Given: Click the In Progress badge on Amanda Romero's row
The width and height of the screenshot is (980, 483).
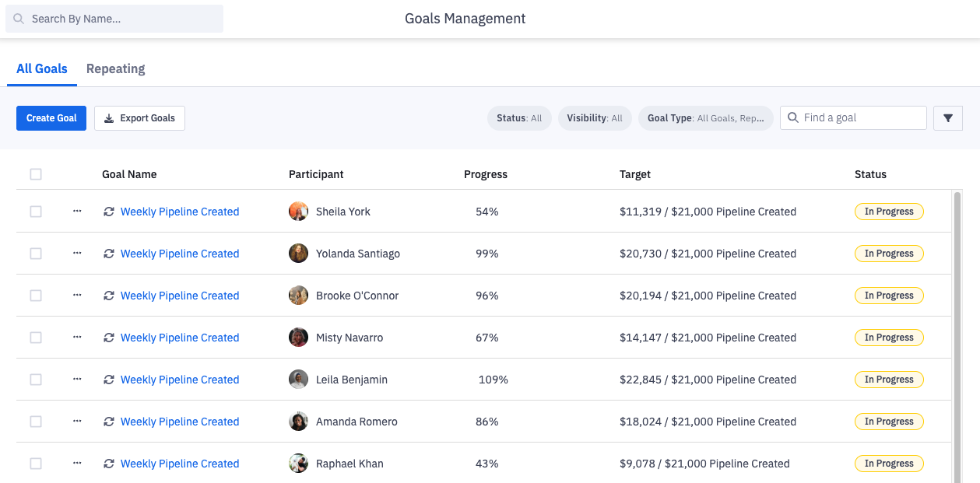Looking at the screenshot, I should tap(889, 421).
